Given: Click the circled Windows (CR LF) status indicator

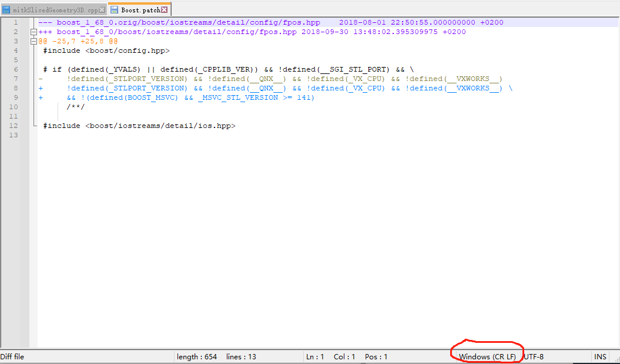Looking at the screenshot, I should pos(487,356).
